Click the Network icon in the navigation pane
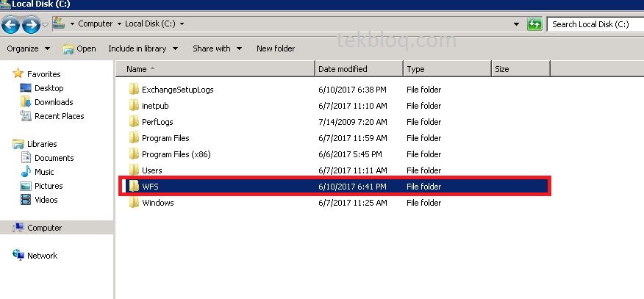The height and width of the screenshot is (299, 644). (18, 255)
